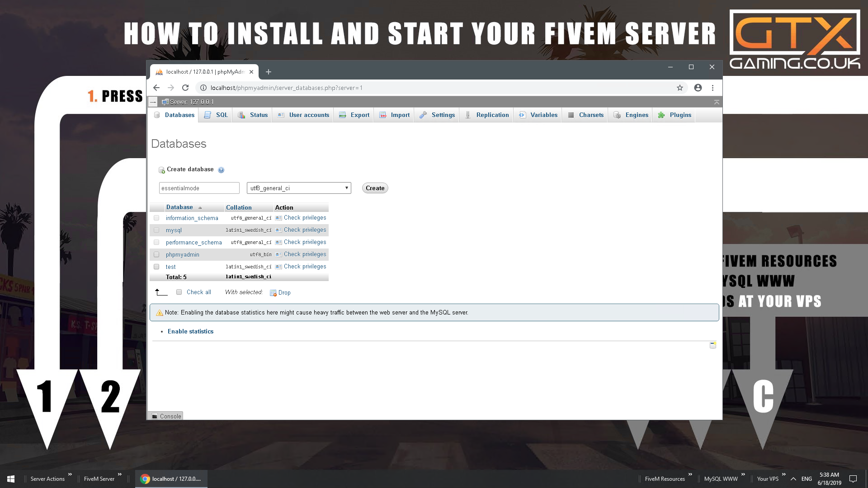This screenshot has width=868, height=488.
Task: Click the site information icon
Action: (x=203, y=88)
